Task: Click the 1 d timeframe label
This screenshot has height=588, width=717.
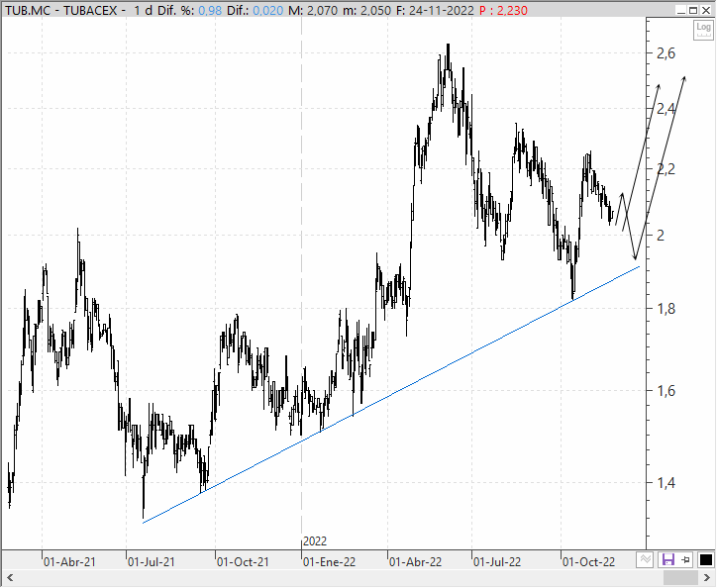Action: click(x=144, y=10)
